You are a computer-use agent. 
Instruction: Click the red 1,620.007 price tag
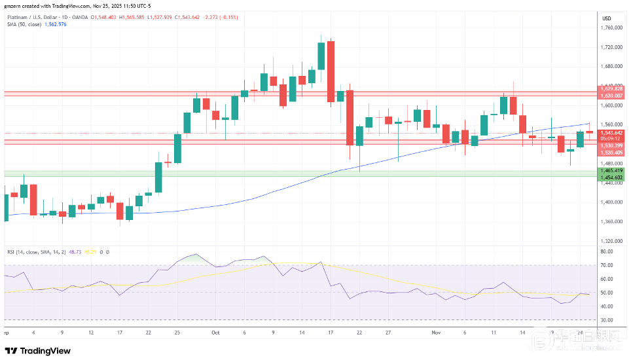pyautogui.click(x=609, y=96)
